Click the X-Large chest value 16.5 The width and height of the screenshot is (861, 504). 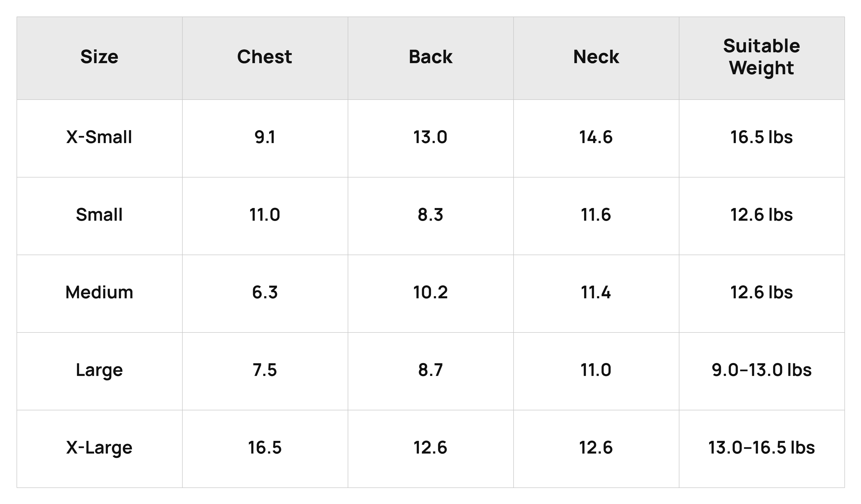point(265,448)
